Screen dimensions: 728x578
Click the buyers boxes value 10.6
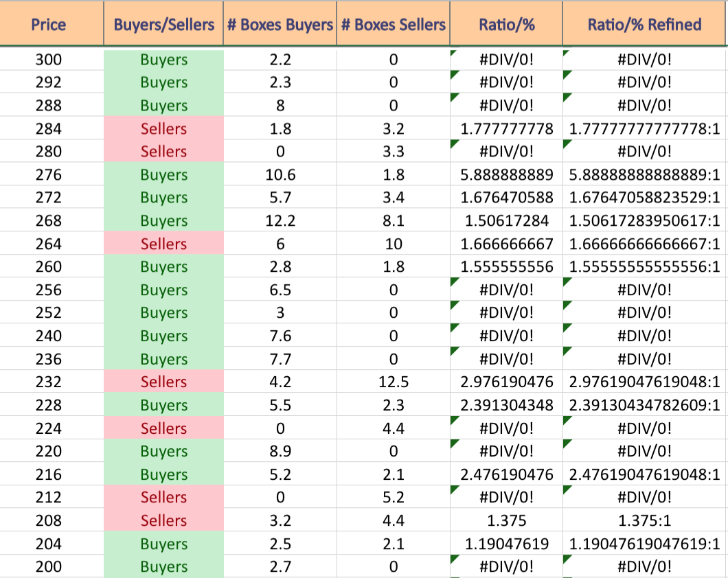(x=280, y=174)
